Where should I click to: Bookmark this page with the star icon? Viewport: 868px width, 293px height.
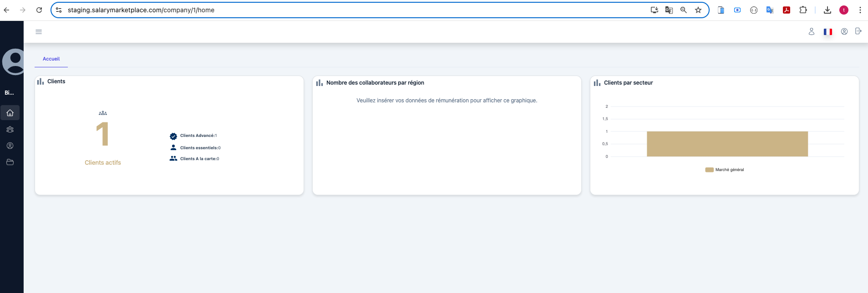(x=698, y=10)
